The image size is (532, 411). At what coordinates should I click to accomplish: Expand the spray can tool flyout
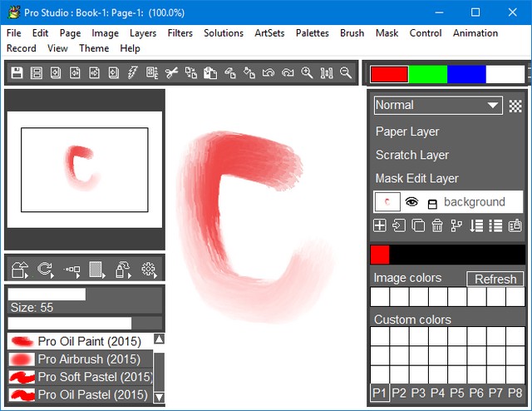(x=122, y=269)
